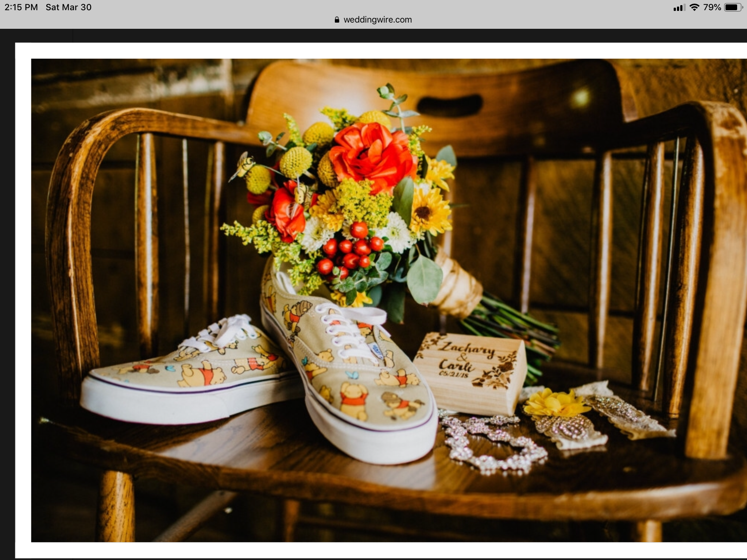Screen dimensions: 747x560
Task: Tap the weddingwire.com address bar
Action: click(x=373, y=20)
